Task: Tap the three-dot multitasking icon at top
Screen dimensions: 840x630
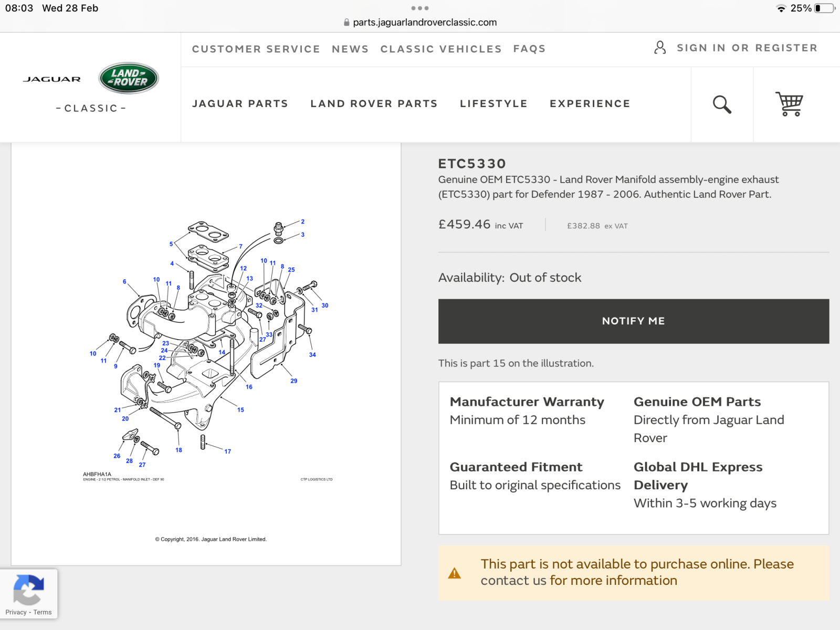Action: pyautogui.click(x=420, y=8)
